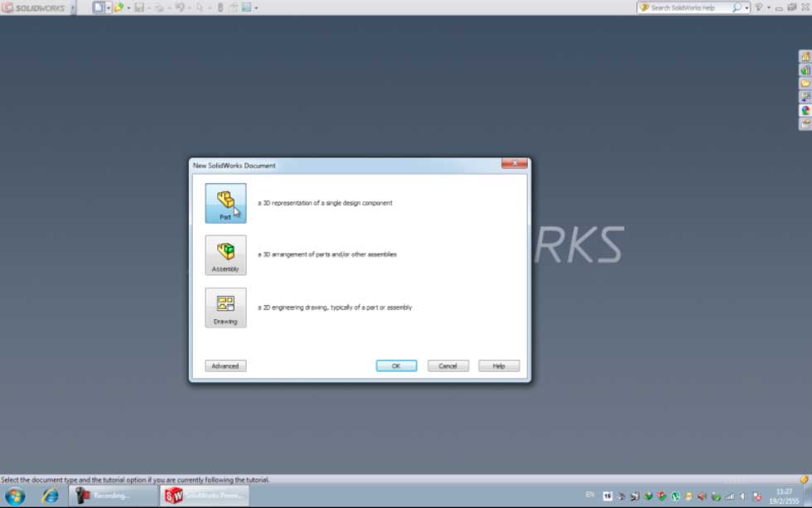This screenshot has width=812, height=508.
Task: Click the Rebuild traffic light icon
Action: click(x=220, y=7)
